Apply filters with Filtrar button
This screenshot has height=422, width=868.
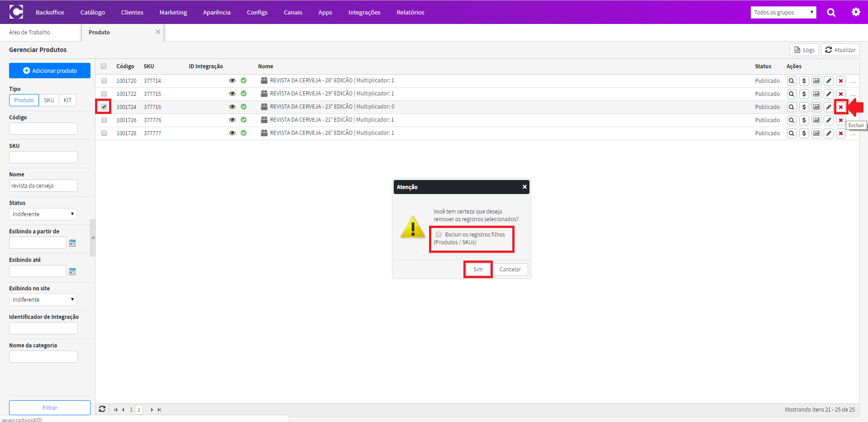pyautogui.click(x=50, y=408)
